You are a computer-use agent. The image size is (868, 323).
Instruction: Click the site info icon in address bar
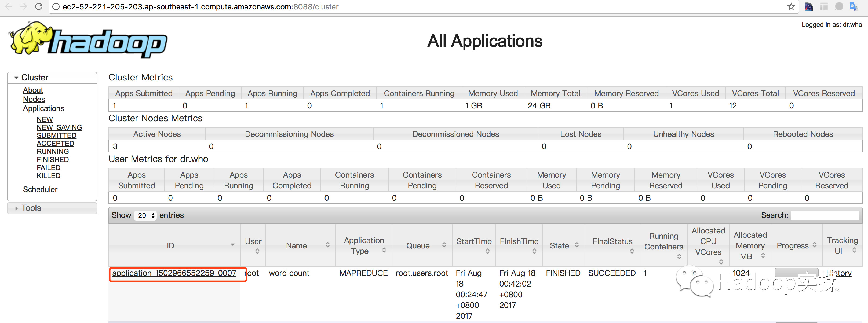click(56, 7)
